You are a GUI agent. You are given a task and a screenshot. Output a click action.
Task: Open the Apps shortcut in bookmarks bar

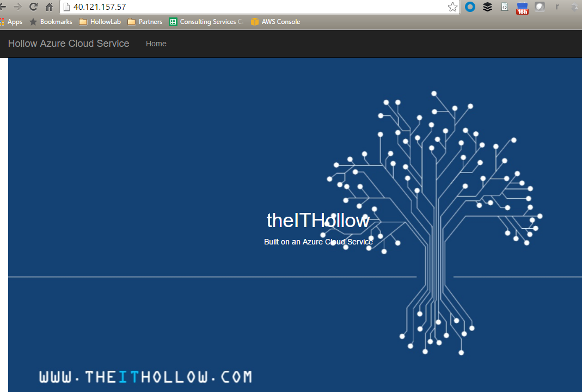[11, 22]
